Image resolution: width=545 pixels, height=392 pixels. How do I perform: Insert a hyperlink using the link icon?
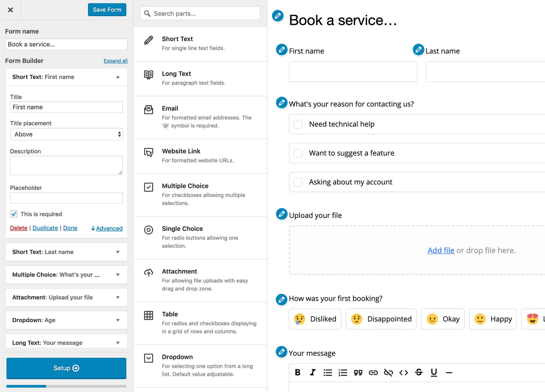pos(373,372)
